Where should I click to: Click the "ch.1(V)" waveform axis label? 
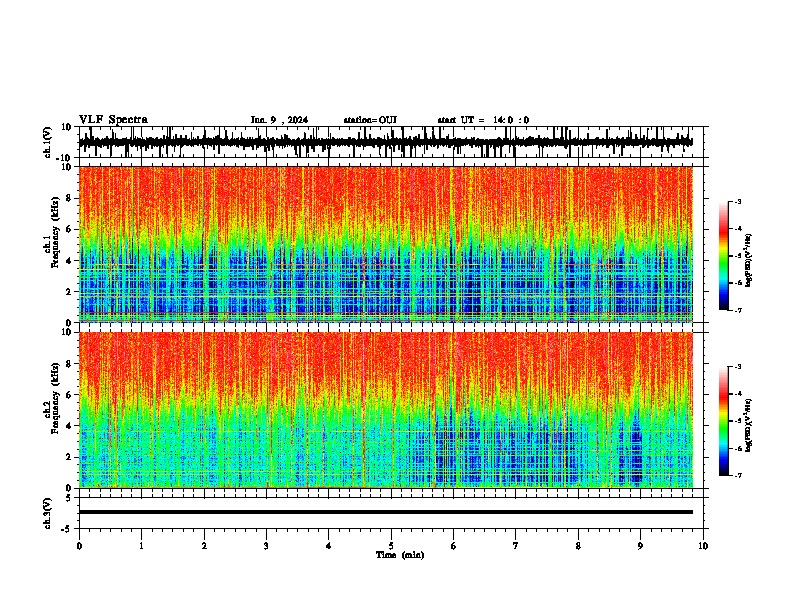pyautogui.click(x=48, y=142)
